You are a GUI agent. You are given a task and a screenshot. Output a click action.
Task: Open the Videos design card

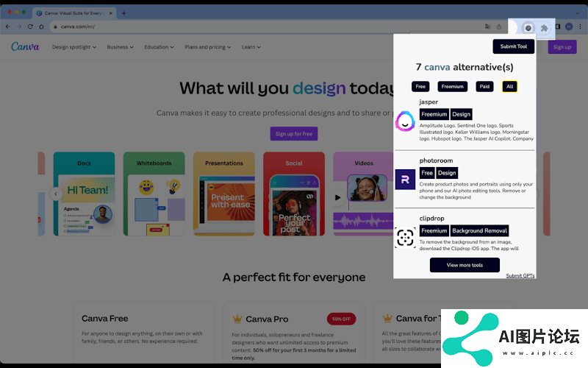point(363,194)
